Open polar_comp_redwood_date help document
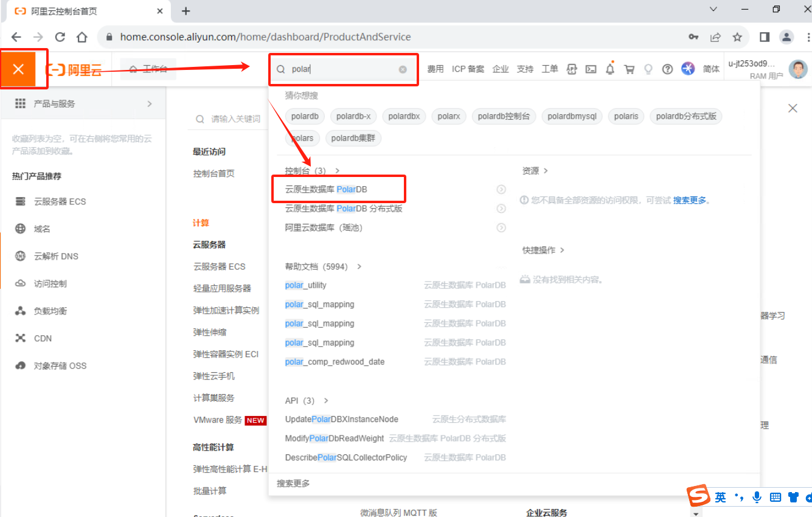This screenshot has width=812, height=517. (335, 362)
